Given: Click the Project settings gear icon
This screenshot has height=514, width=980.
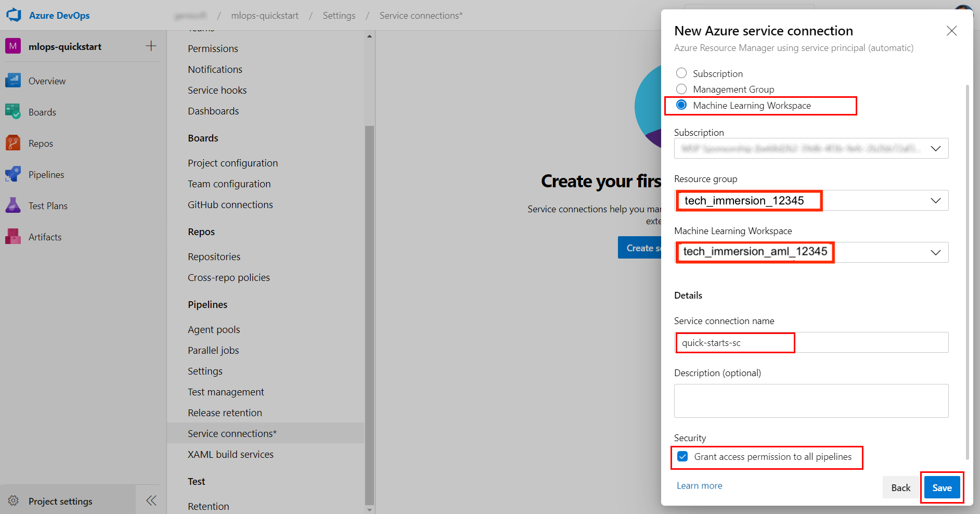Looking at the screenshot, I should click(14, 500).
